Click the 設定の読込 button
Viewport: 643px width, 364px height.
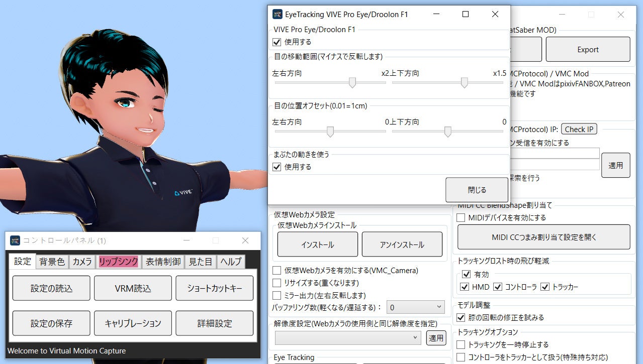tap(51, 288)
